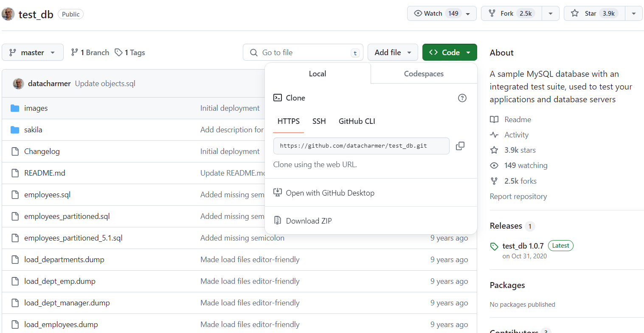Viewport: 644px width, 333px height.
Task: View the 1 Tags link
Action: [130, 53]
